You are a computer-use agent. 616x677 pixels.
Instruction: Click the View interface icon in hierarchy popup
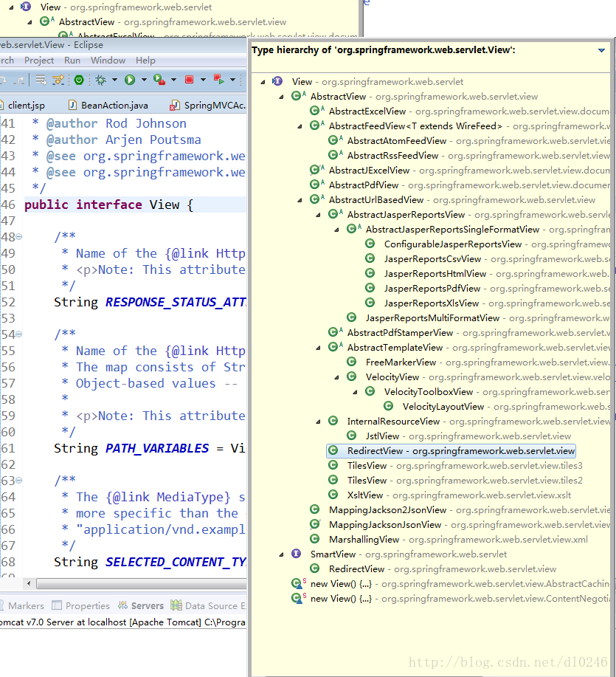277,81
